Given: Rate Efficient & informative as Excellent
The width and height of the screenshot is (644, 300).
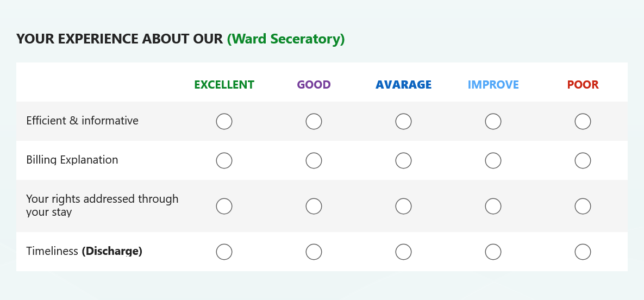Looking at the screenshot, I should pos(224,122).
